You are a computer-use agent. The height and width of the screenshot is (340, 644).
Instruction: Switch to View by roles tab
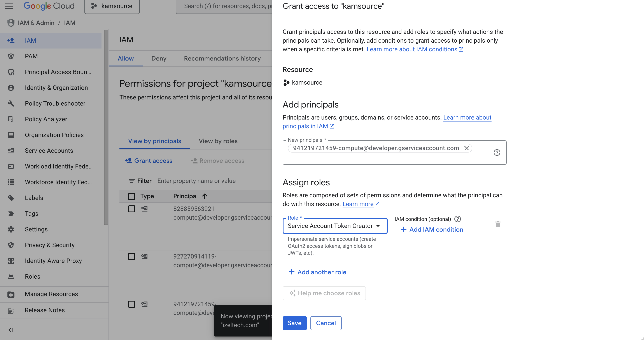coord(218,141)
